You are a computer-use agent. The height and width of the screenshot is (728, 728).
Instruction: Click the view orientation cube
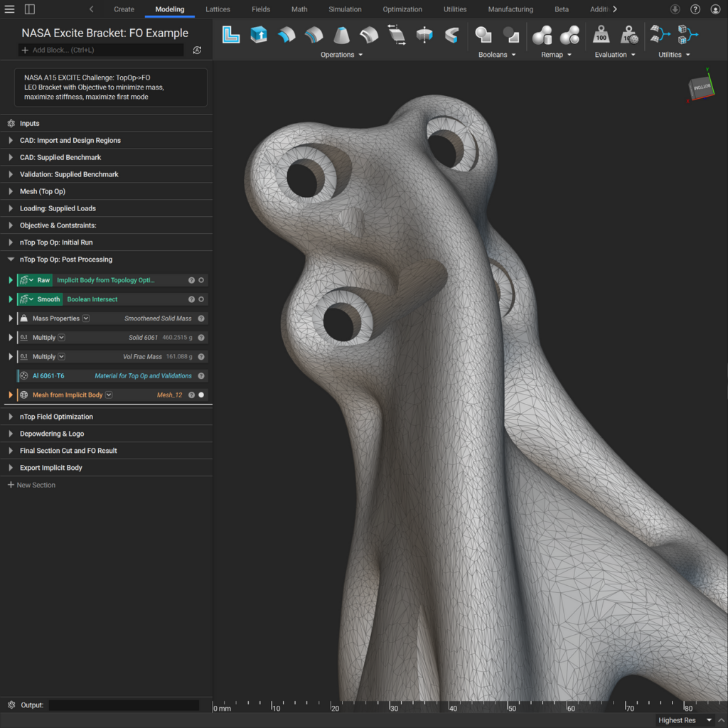[700, 87]
